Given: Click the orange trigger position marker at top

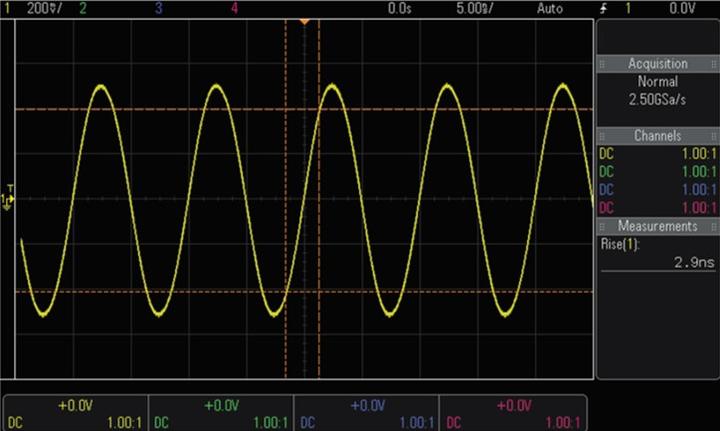Looking at the screenshot, I should (x=305, y=20).
